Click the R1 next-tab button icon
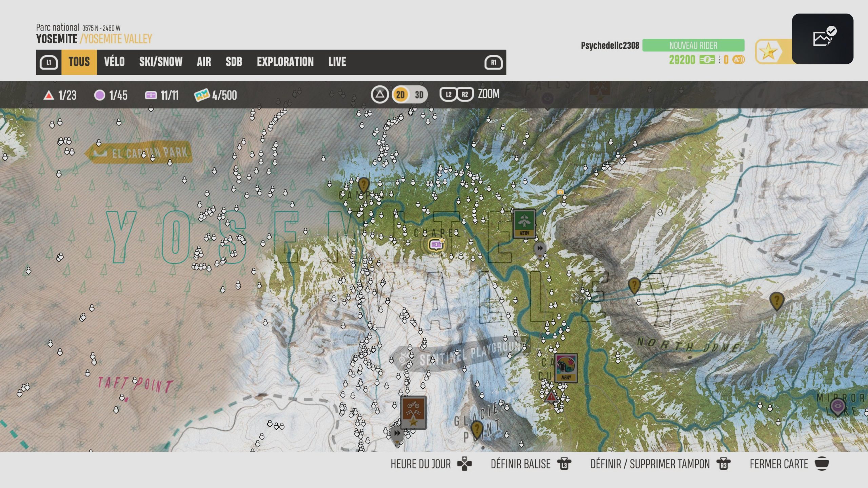The image size is (868, 488). (x=493, y=62)
